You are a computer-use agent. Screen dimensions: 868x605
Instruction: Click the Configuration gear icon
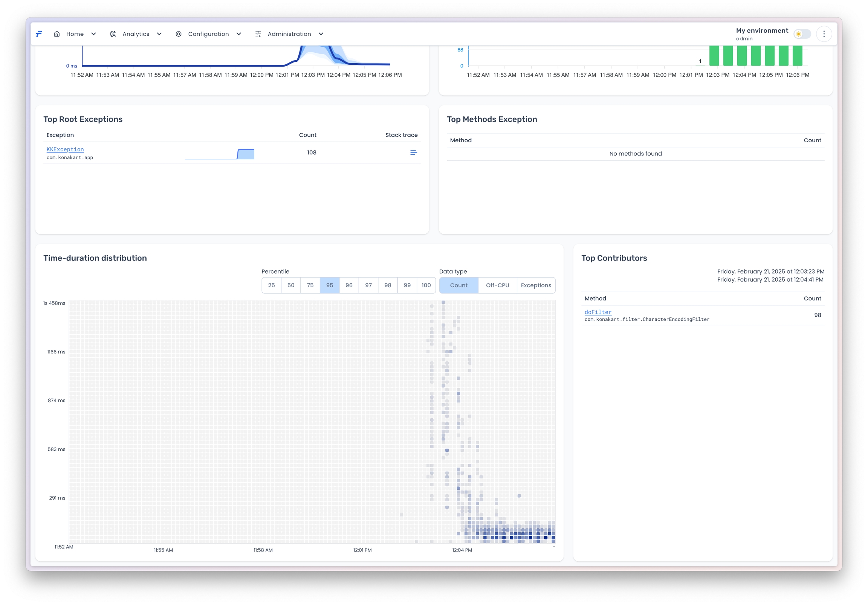pos(179,34)
